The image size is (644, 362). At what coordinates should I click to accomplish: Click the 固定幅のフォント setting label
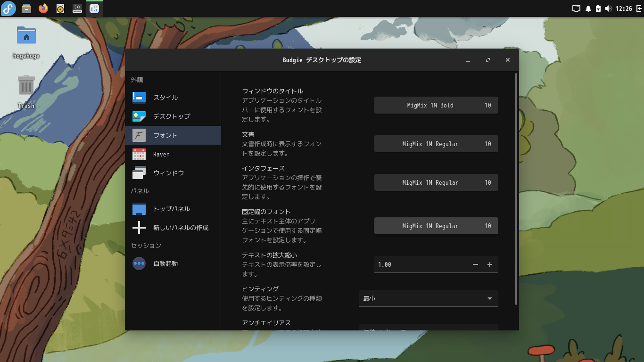pos(266,212)
